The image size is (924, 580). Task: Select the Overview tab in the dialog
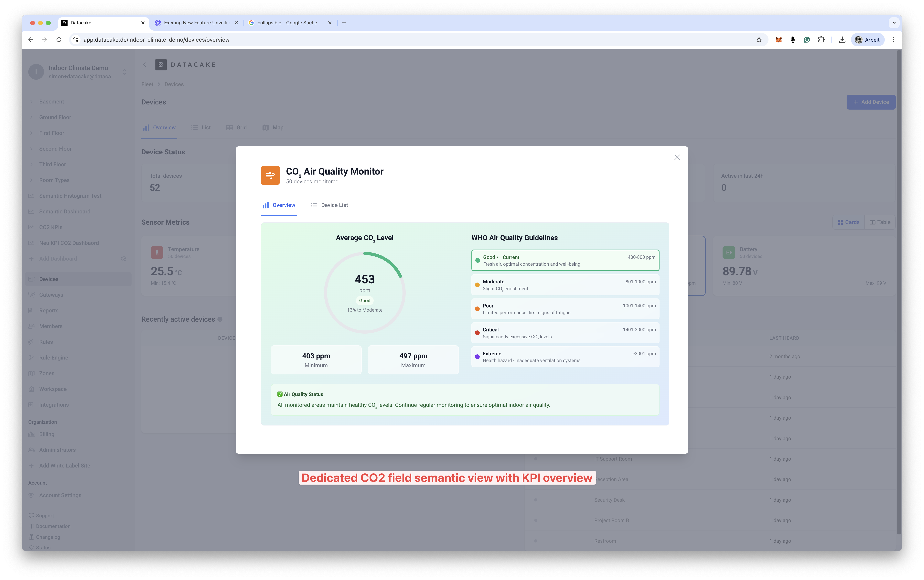(279, 205)
